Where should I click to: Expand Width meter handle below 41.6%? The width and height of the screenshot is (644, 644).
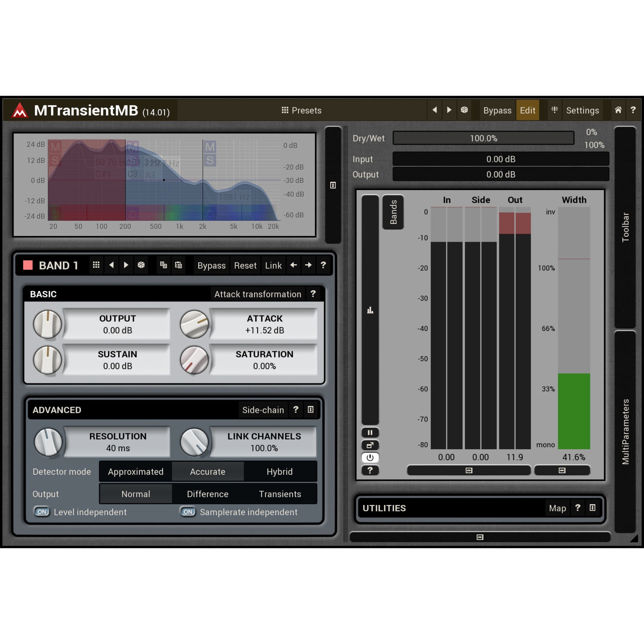[x=562, y=470]
